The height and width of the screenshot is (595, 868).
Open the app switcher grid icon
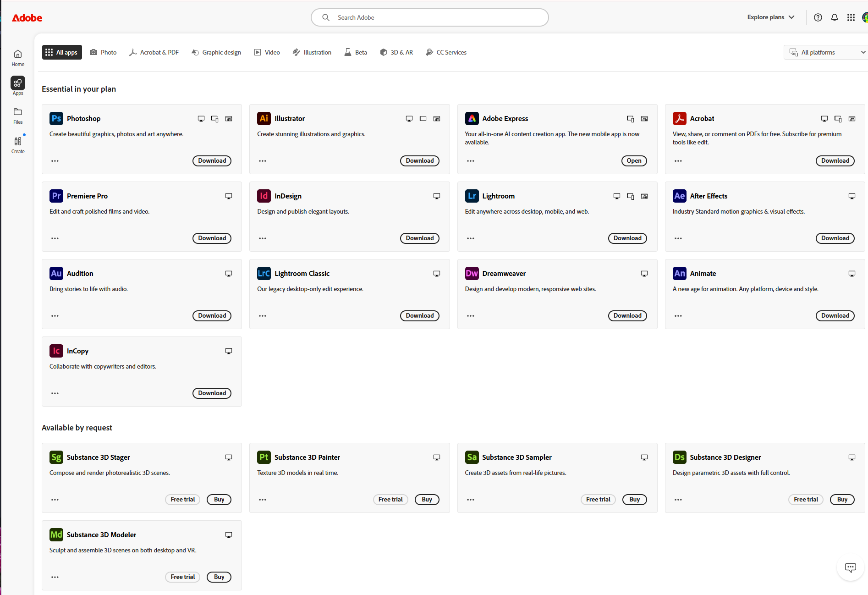[851, 17]
